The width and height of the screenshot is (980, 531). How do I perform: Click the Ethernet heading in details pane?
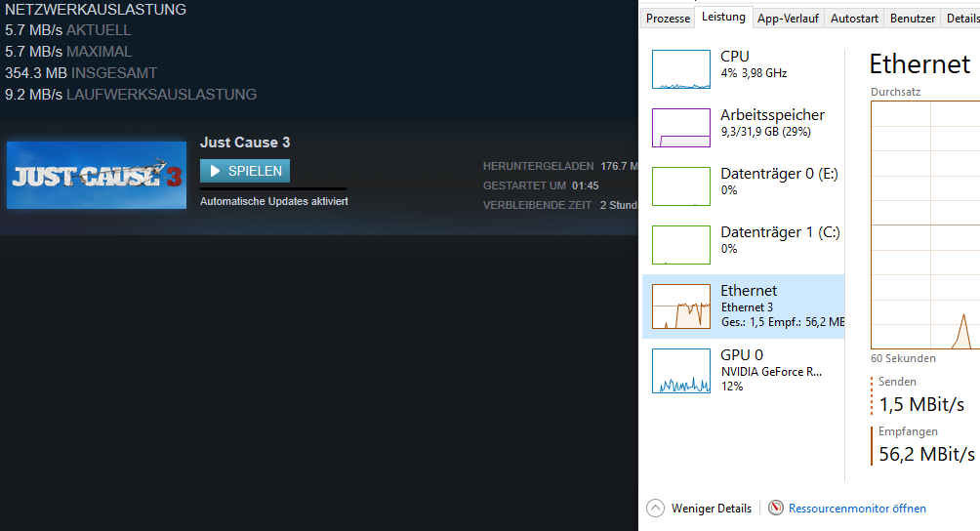pyautogui.click(x=919, y=64)
